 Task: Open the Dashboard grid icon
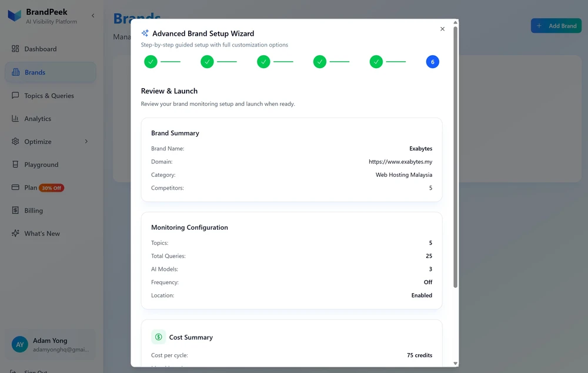point(15,49)
